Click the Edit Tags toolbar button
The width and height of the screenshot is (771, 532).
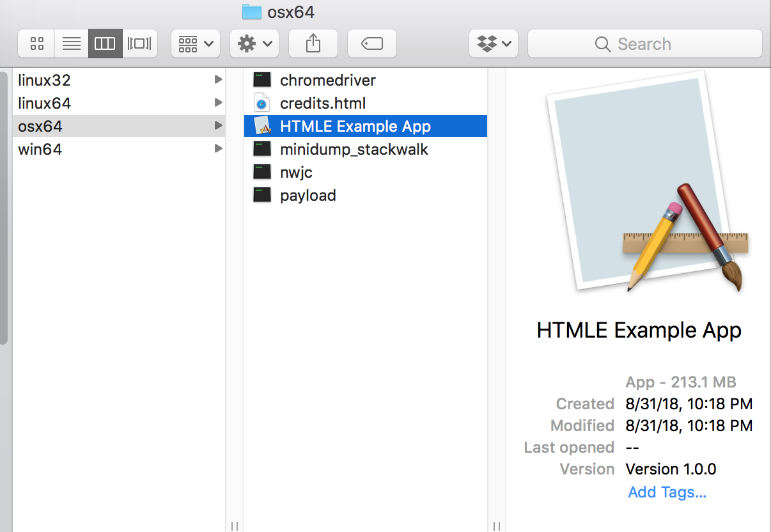coord(372,43)
